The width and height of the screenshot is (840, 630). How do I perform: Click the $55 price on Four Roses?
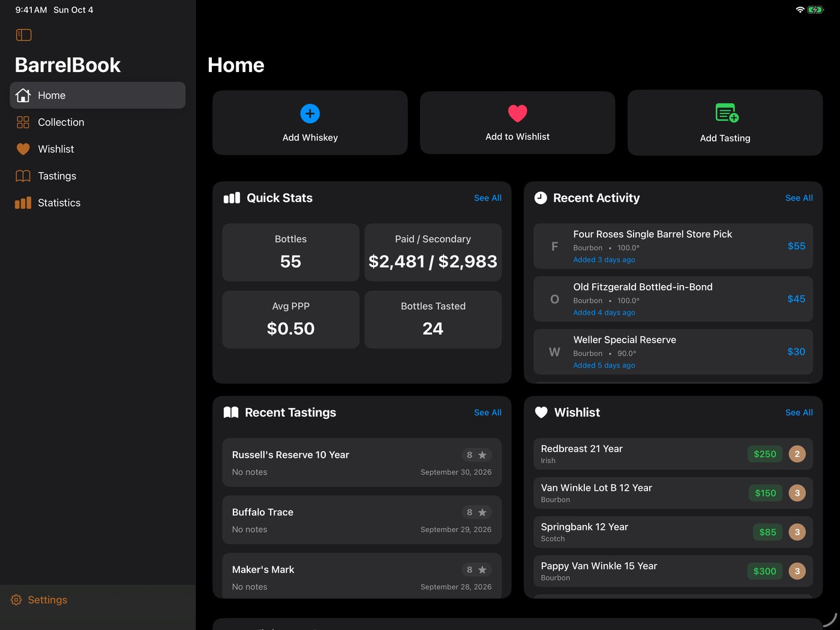tap(796, 246)
